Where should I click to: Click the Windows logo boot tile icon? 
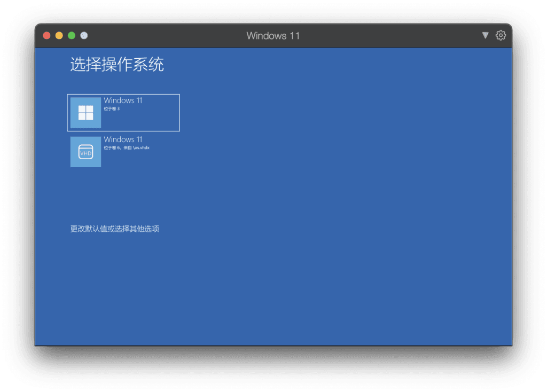85,113
